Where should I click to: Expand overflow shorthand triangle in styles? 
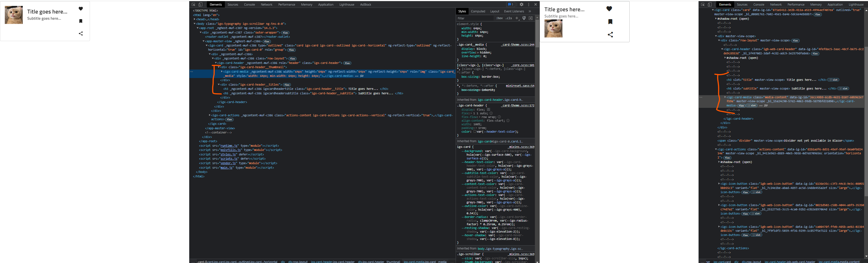(x=478, y=53)
